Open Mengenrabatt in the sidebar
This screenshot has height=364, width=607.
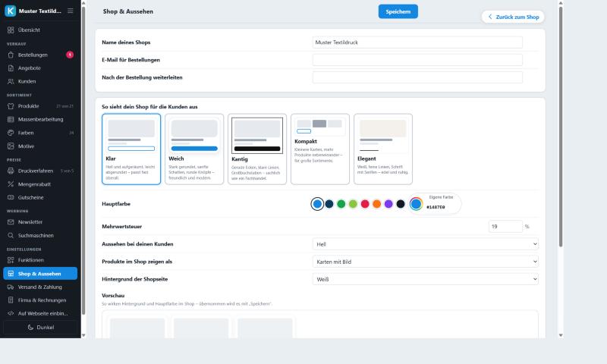coord(40,184)
